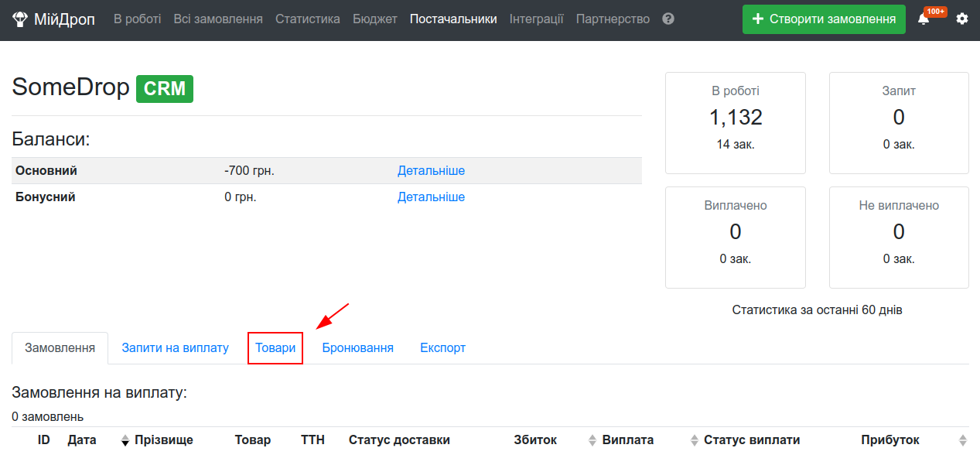Open the help question mark icon
Screen dimensions: 980x472
(x=668, y=19)
